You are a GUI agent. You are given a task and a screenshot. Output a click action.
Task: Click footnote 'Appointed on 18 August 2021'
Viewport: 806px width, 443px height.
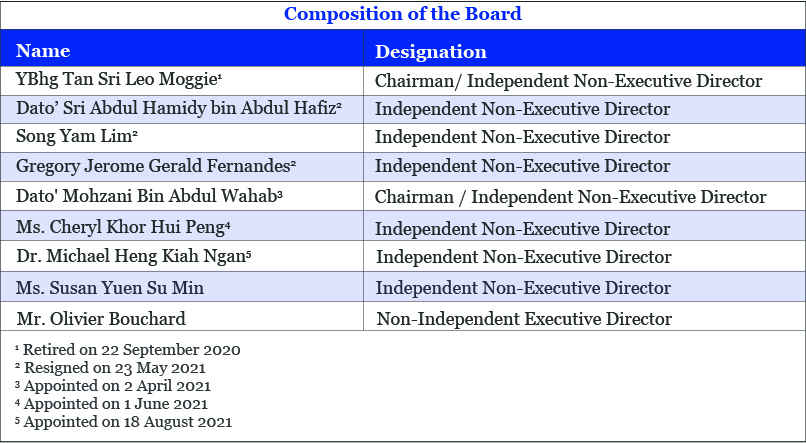click(x=124, y=422)
